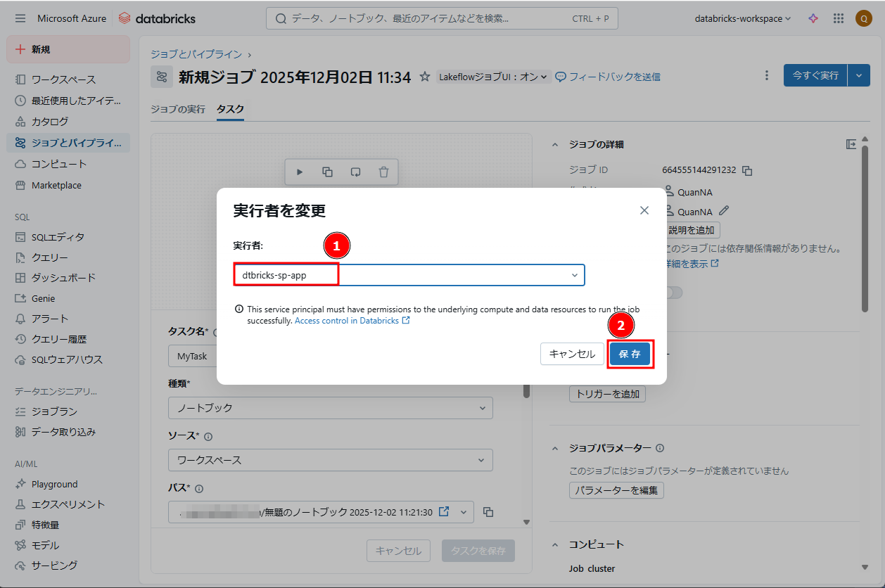Open カタログ in the sidebar

coord(50,121)
